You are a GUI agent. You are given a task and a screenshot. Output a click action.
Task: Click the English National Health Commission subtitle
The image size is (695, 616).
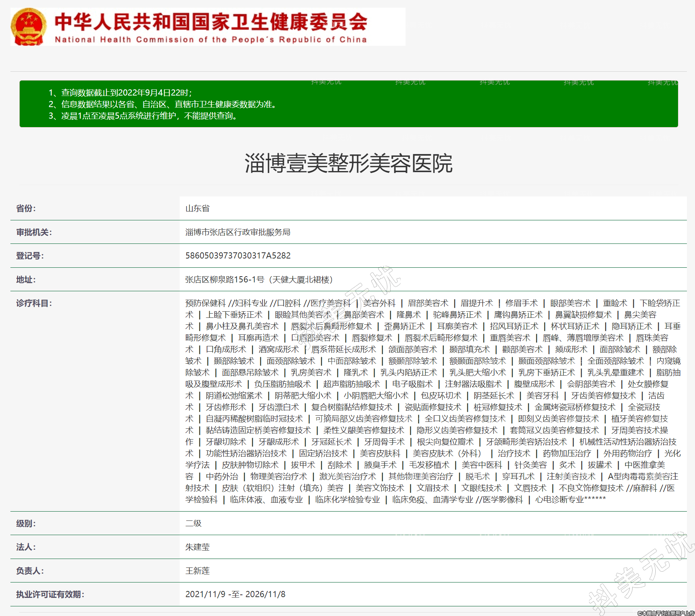[x=210, y=40]
